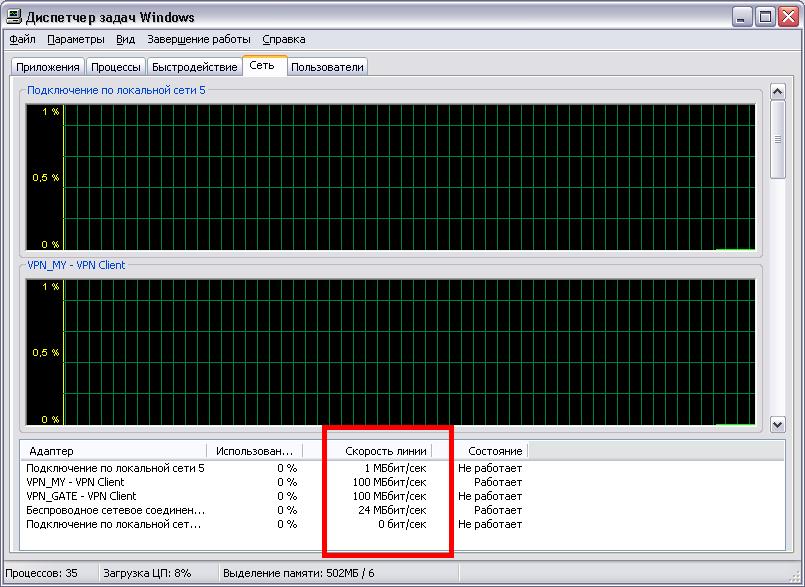Viewport: 805px width, 587px height.
Task: Click the graphs scrollbar up arrow
Action: 778,92
